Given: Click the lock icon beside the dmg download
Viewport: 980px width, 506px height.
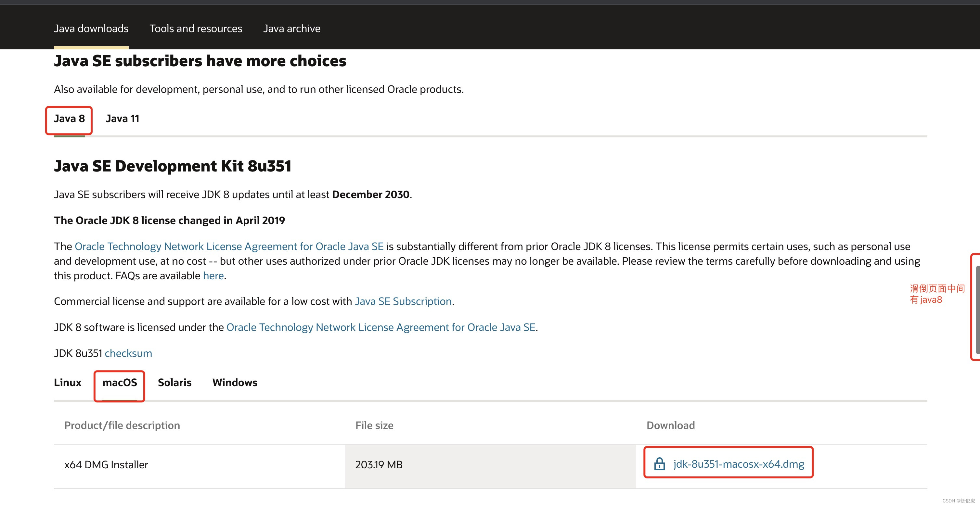Looking at the screenshot, I should [659, 464].
